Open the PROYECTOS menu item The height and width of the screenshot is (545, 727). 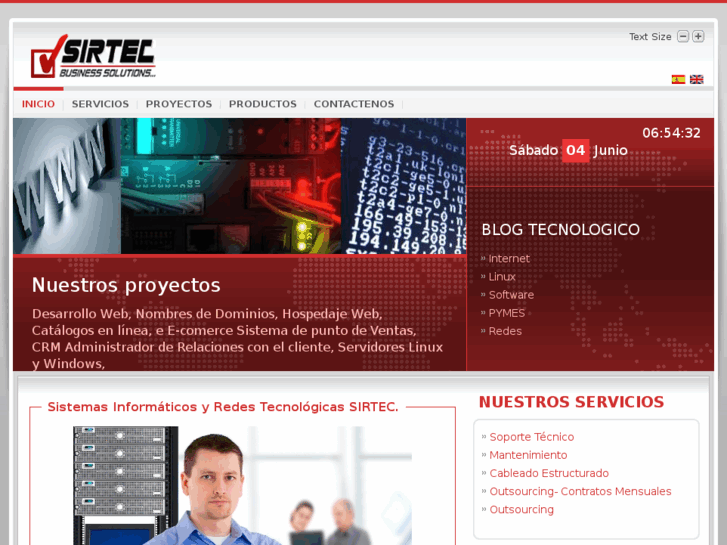(x=179, y=104)
